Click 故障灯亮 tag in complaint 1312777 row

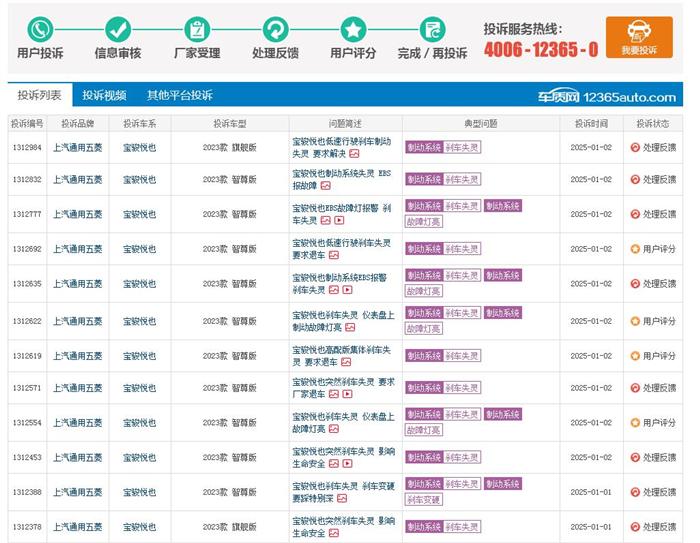pos(424,221)
